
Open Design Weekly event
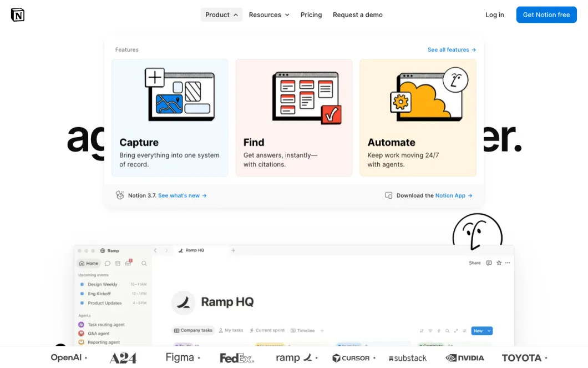coord(113,284)
